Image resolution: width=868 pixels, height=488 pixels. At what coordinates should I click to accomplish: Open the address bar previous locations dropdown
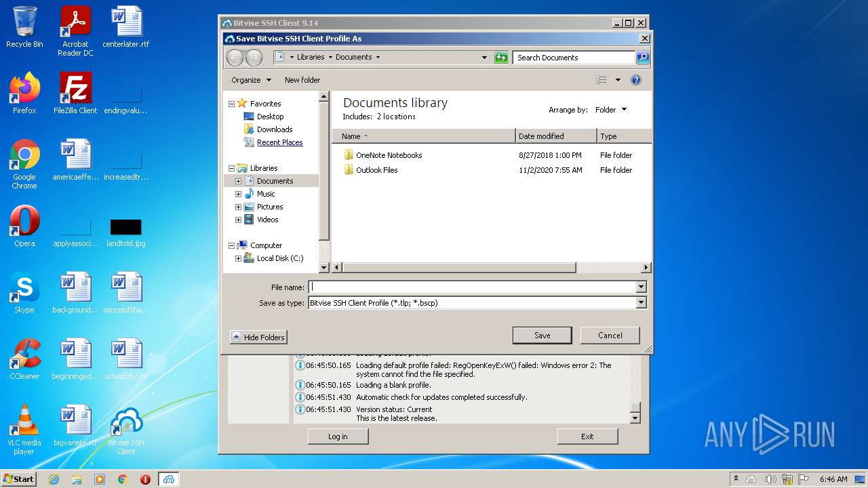(x=484, y=58)
